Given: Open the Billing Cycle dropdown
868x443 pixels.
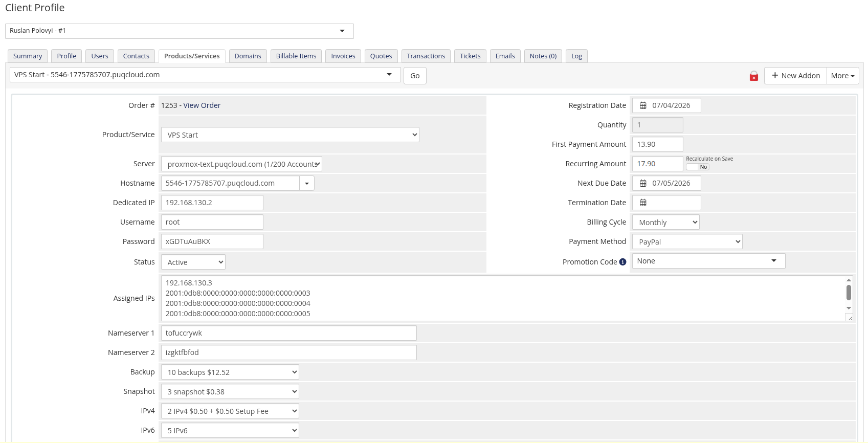Looking at the screenshot, I should [665, 223].
